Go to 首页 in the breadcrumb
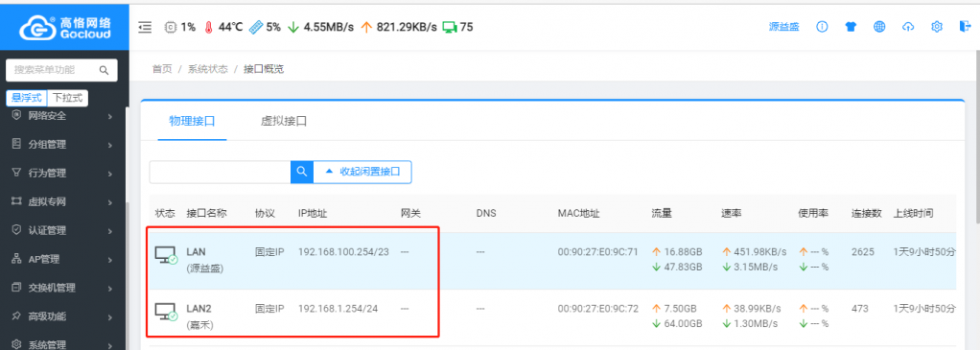Image resolution: width=980 pixels, height=350 pixels. click(162, 69)
